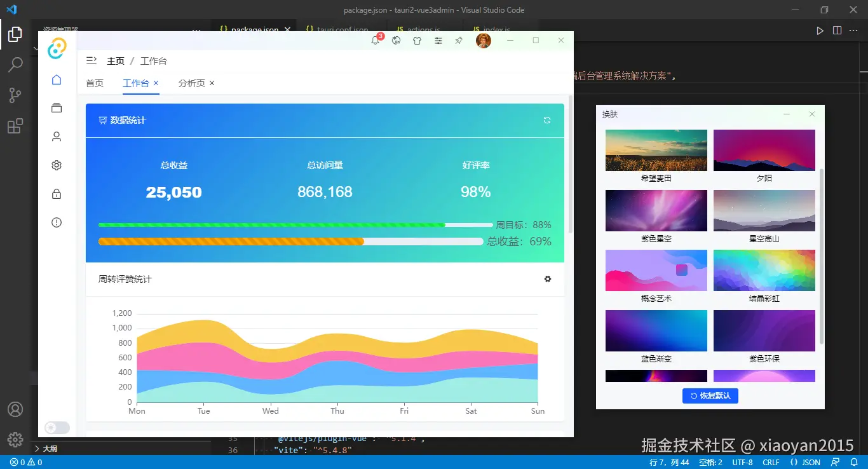Select the lock icon in the left sidebar
Viewport: 868px width, 469px height.
point(56,193)
